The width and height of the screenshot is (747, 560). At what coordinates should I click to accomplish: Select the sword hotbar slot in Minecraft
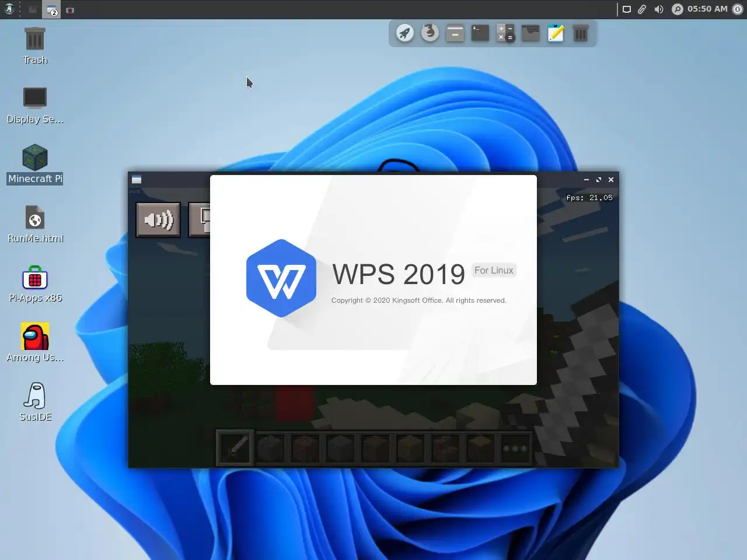click(235, 448)
